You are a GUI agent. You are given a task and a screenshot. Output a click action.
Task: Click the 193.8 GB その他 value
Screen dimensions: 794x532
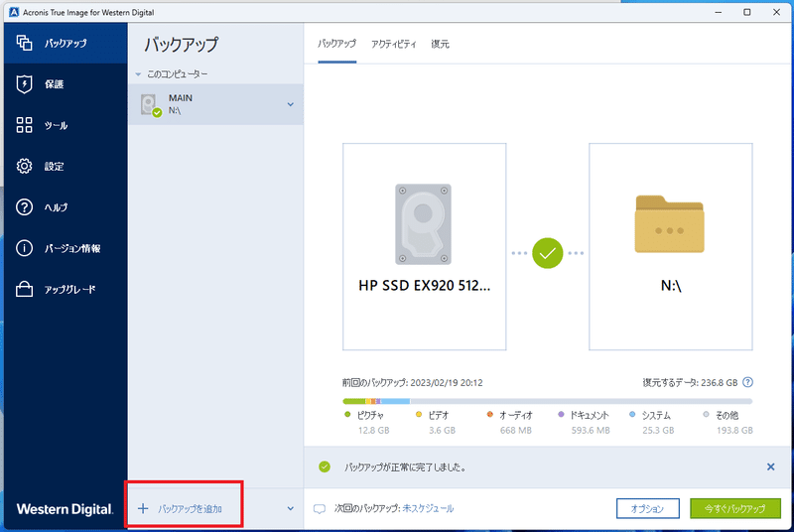[734, 430]
